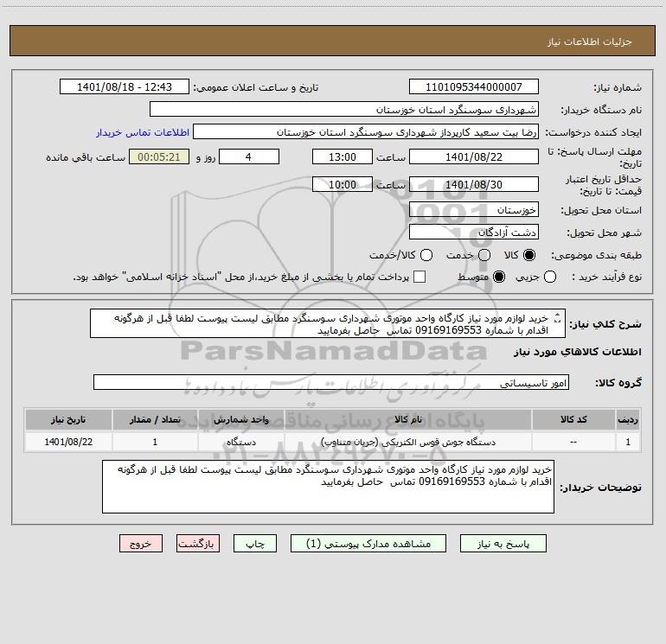
Task: Click the buyer organization name field
Action: coord(344,109)
